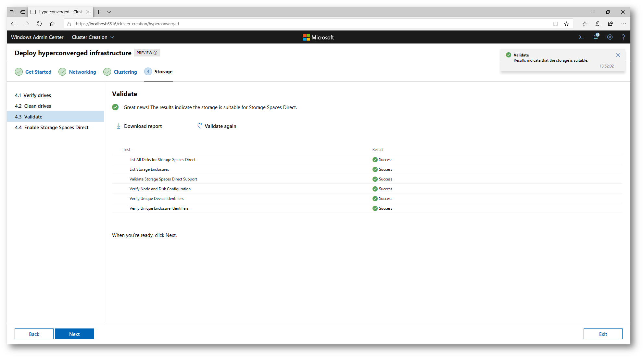Click the Next button
This screenshot has width=644, height=358.
click(x=74, y=334)
